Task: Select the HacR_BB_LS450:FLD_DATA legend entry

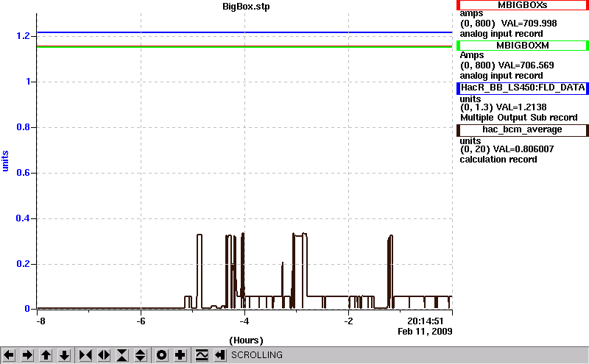Action: (x=522, y=88)
